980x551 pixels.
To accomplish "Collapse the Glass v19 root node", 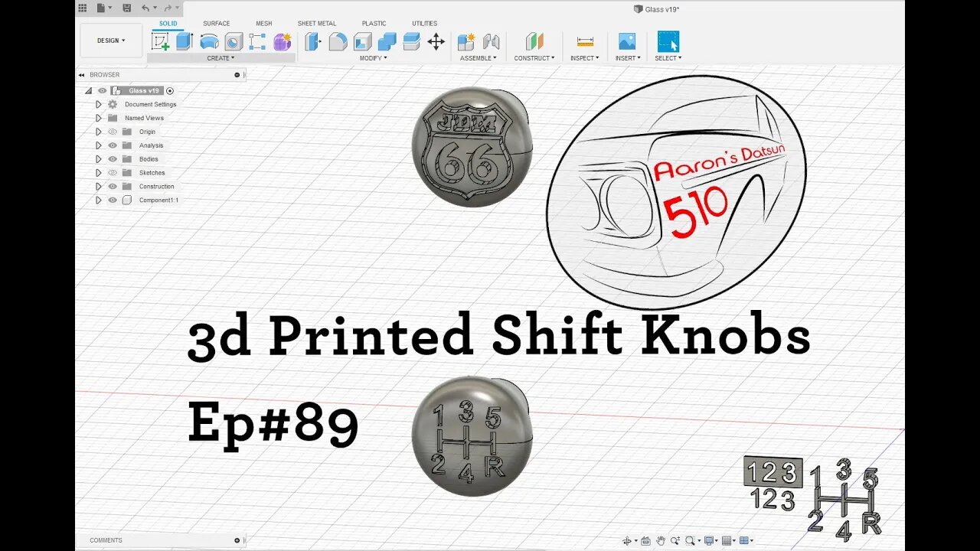I will pyautogui.click(x=88, y=90).
